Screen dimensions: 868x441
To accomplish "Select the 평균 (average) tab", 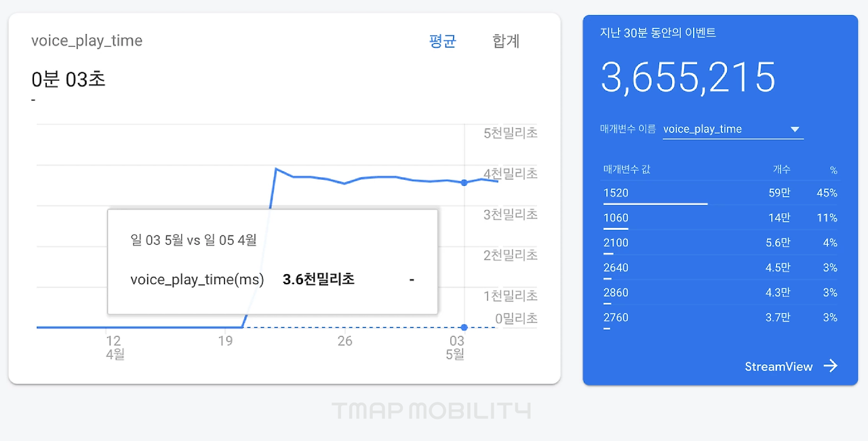I will (442, 41).
